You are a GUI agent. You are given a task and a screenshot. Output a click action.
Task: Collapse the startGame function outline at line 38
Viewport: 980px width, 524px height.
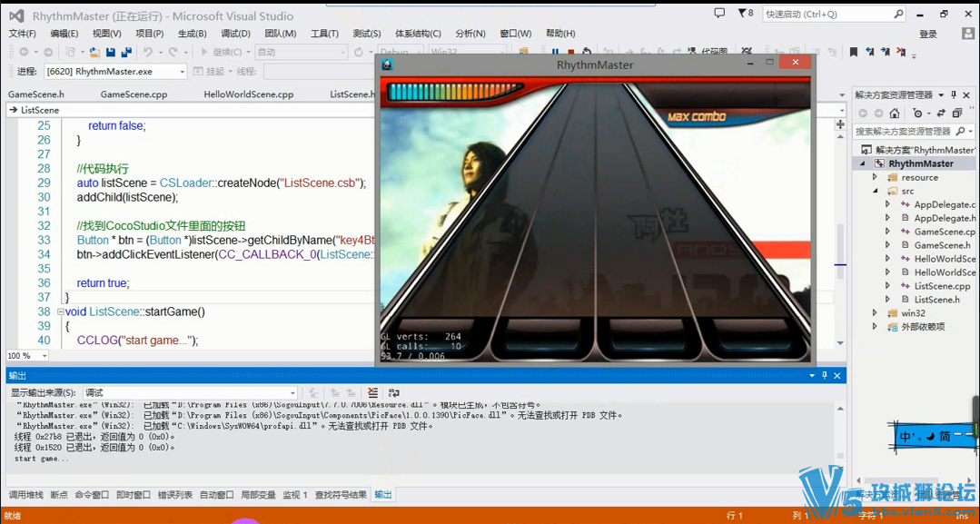(x=61, y=311)
